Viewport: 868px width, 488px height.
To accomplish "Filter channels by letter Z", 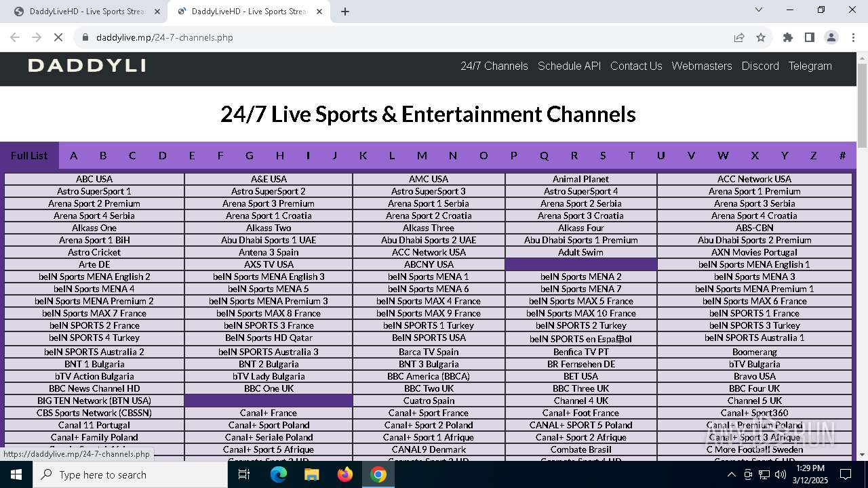I will 813,155.
